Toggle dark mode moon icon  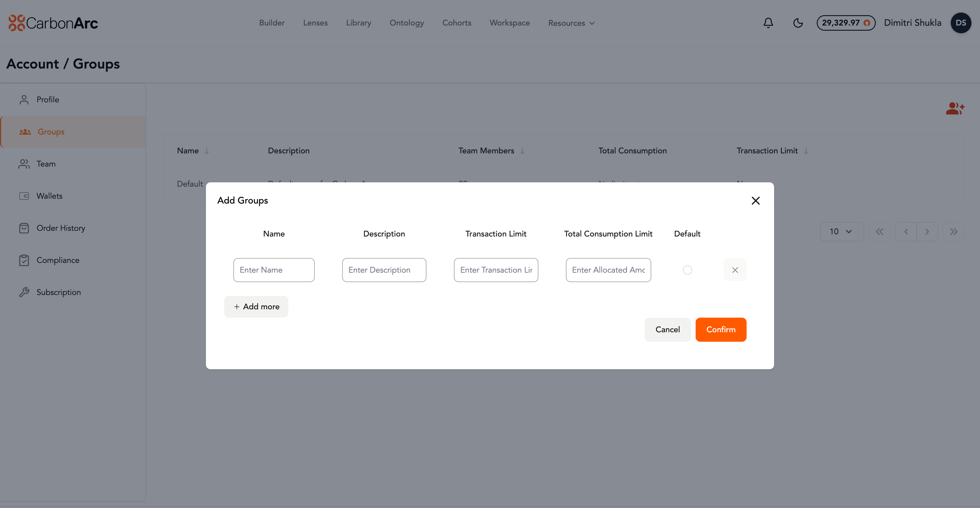(798, 23)
